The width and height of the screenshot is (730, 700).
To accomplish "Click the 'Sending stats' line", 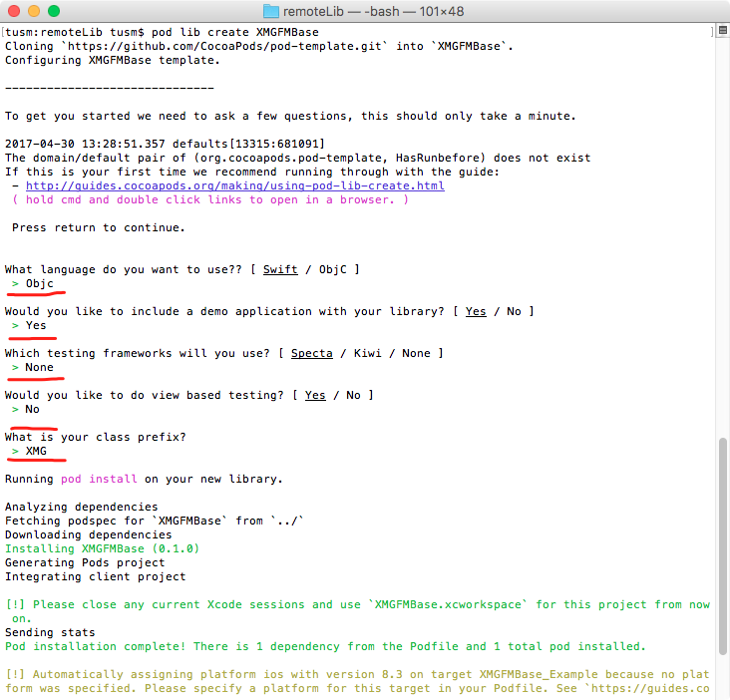I will [x=50, y=632].
